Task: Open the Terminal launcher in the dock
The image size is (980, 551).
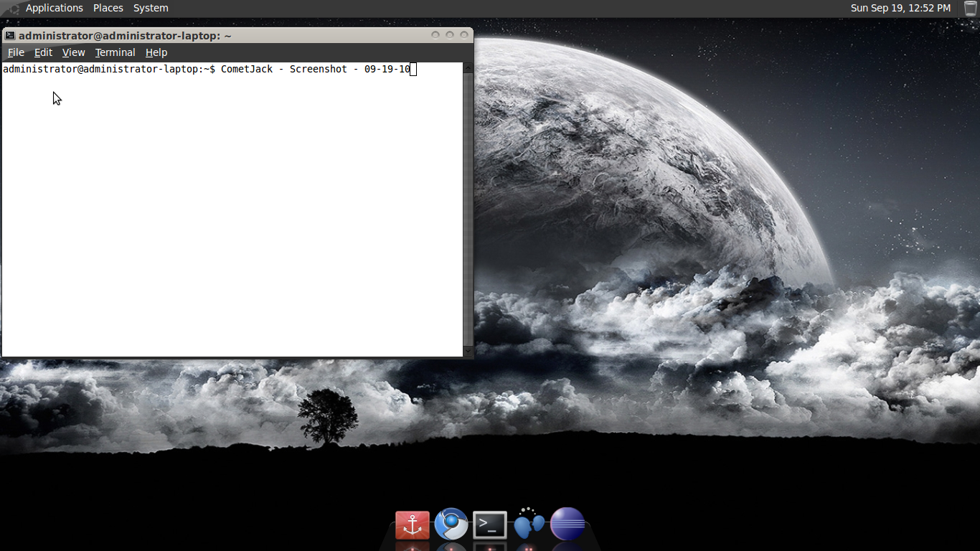Action: tap(489, 524)
